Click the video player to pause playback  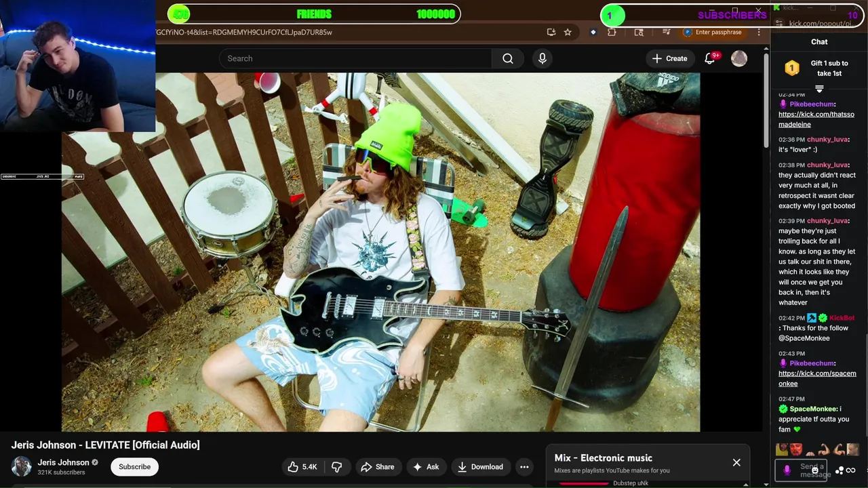tap(380, 252)
